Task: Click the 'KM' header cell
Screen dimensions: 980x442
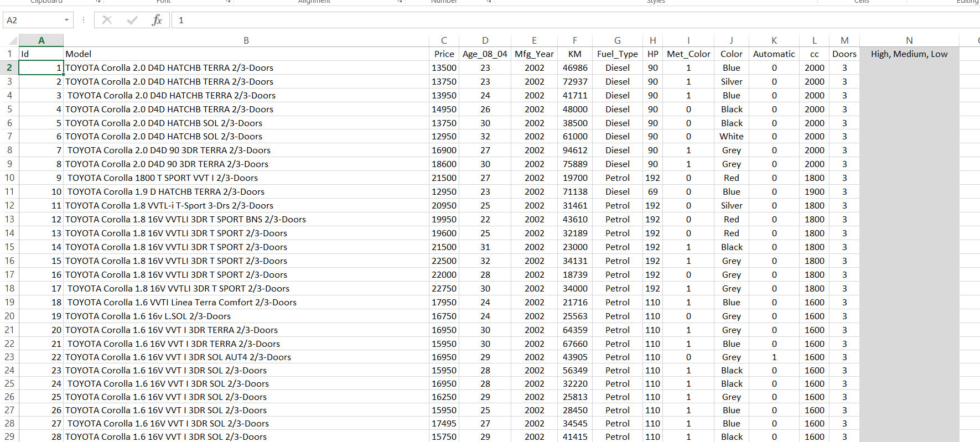Action: coord(575,54)
